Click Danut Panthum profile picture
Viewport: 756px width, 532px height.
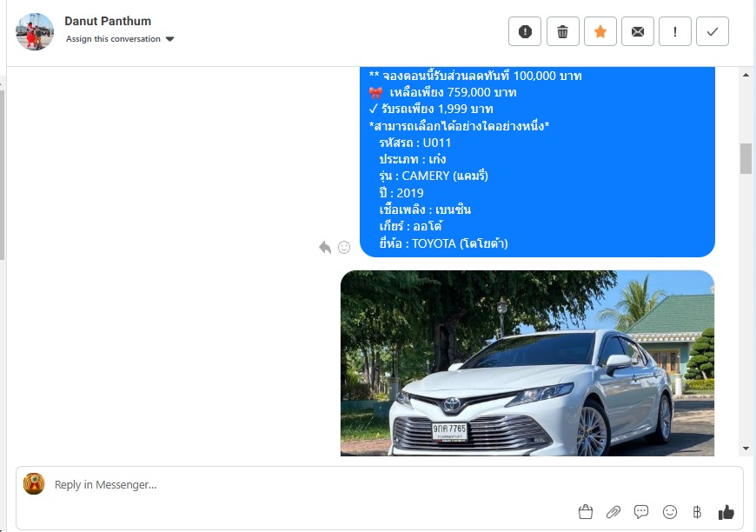[35, 31]
